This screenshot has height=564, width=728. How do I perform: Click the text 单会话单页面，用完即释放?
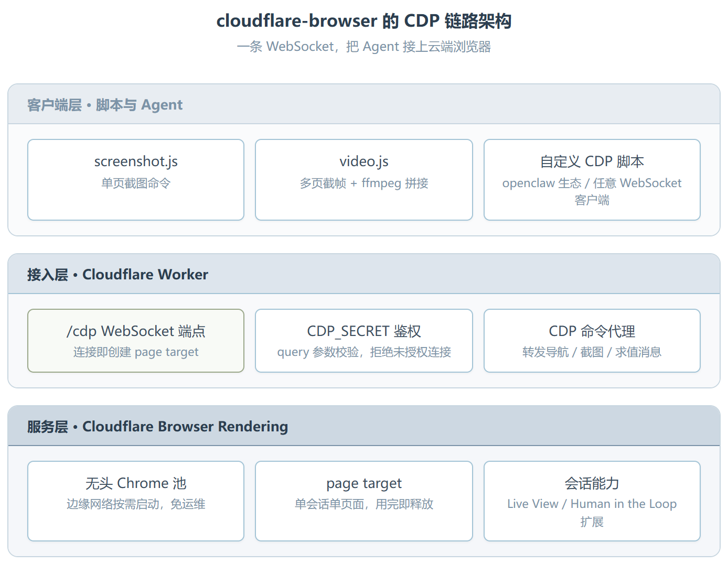364,504
